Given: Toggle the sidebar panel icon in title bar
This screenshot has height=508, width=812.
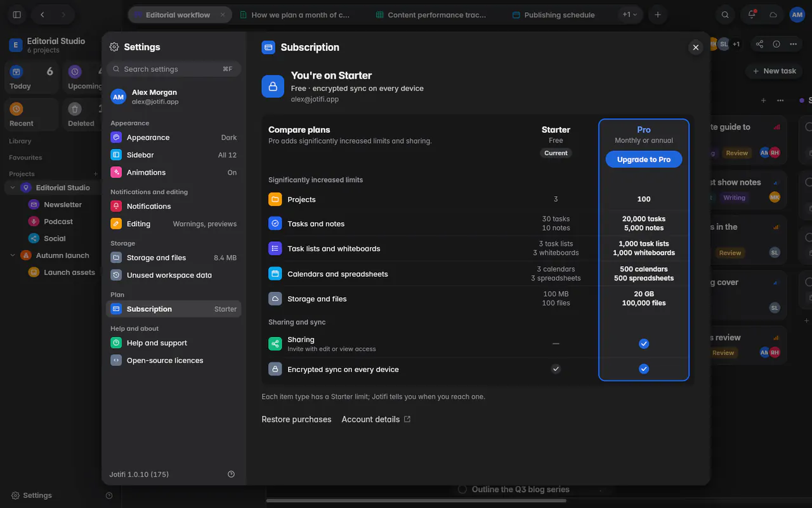Looking at the screenshot, I should 17,15.
